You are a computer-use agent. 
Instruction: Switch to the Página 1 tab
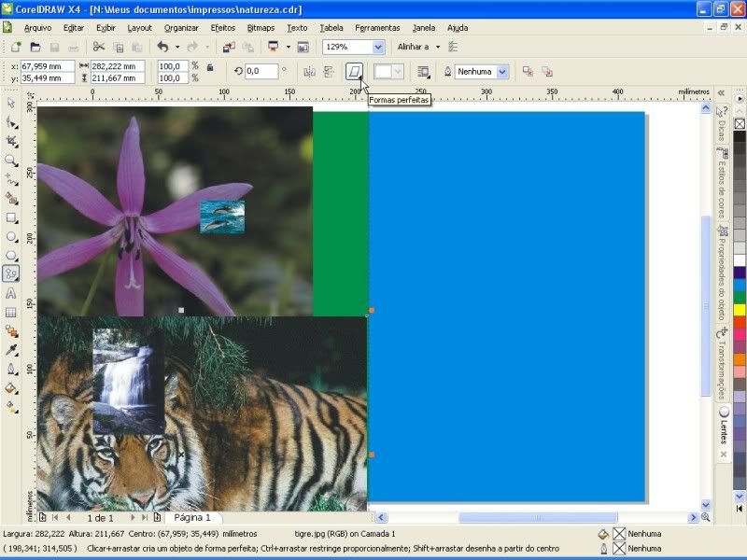click(x=192, y=517)
